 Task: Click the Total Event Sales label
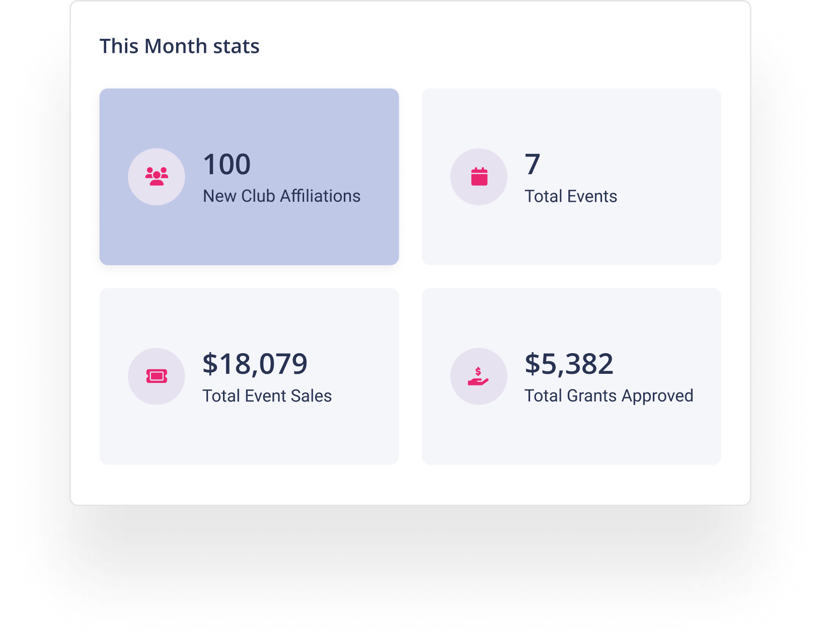point(267,396)
